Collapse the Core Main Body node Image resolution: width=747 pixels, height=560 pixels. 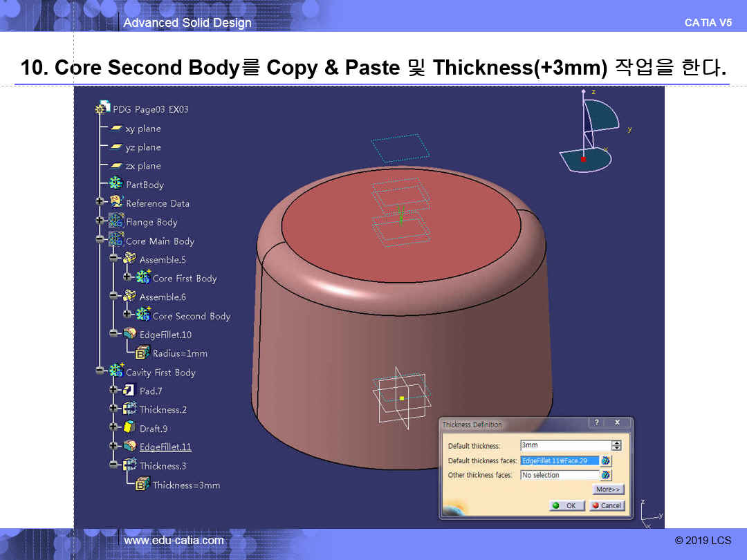pyautogui.click(x=101, y=239)
